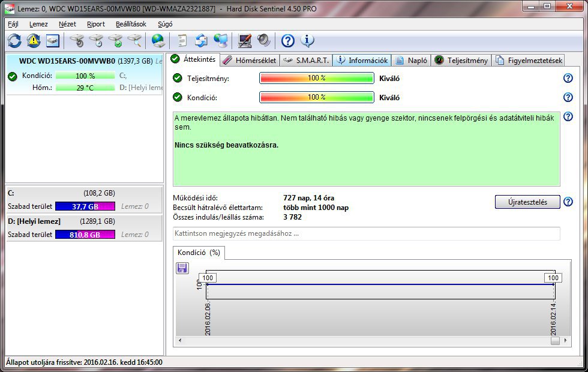Switch to the Információk tab
This screenshot has height=372, width=588.
pos(362,61)
